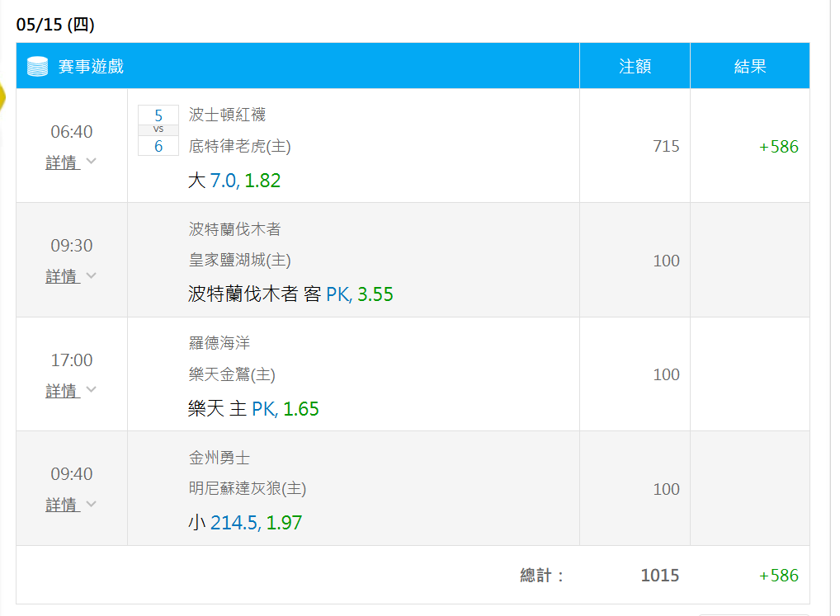
Task: Click the 09:40 game time
Action: pos(72,474)
